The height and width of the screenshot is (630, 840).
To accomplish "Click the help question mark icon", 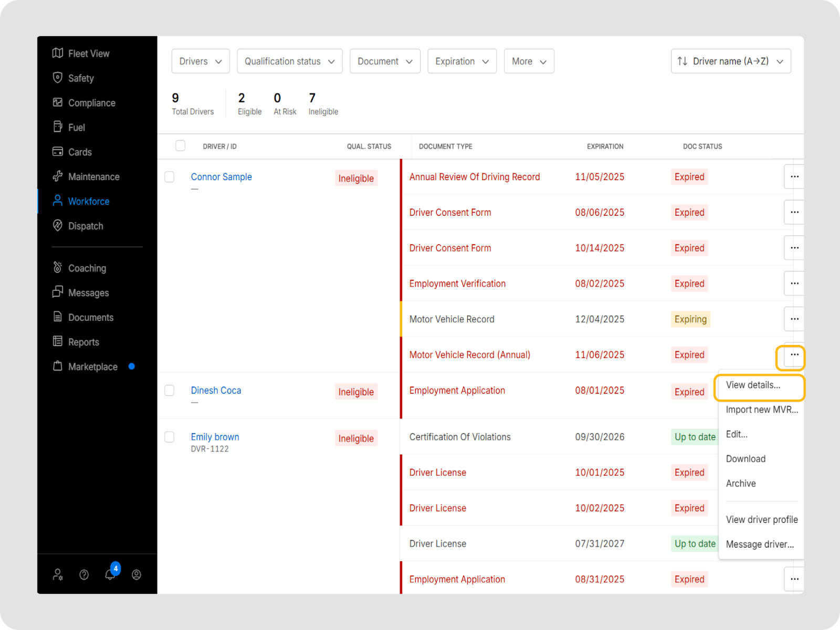I will point(84,575).
